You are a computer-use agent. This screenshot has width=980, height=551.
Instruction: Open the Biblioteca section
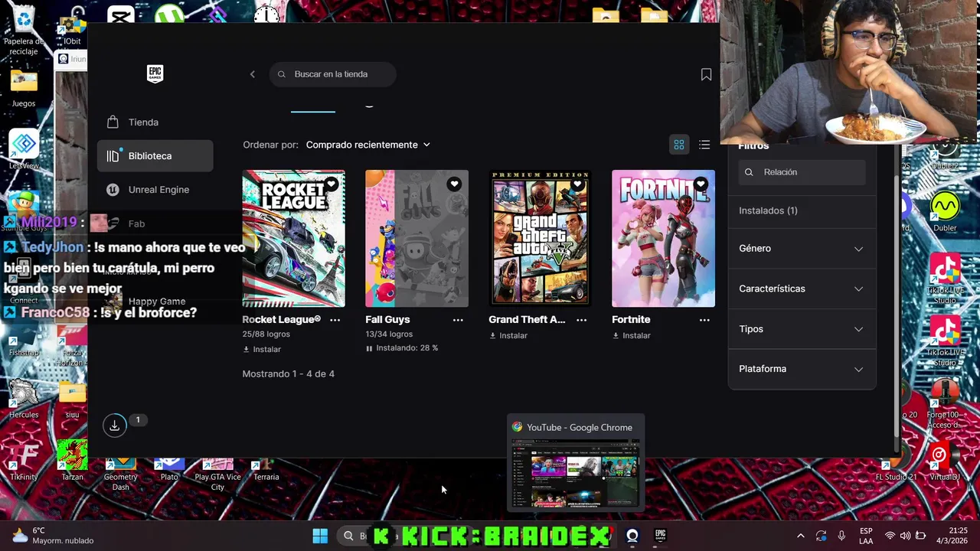pos(155,156)
